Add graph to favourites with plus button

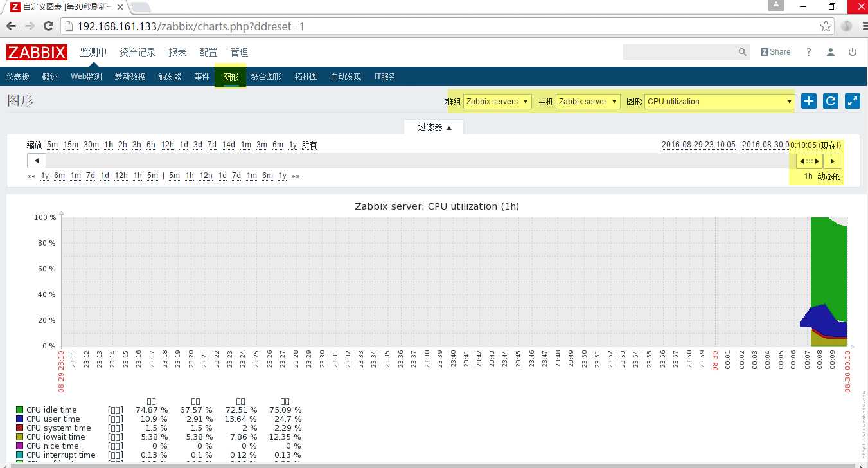click(809, 101)
